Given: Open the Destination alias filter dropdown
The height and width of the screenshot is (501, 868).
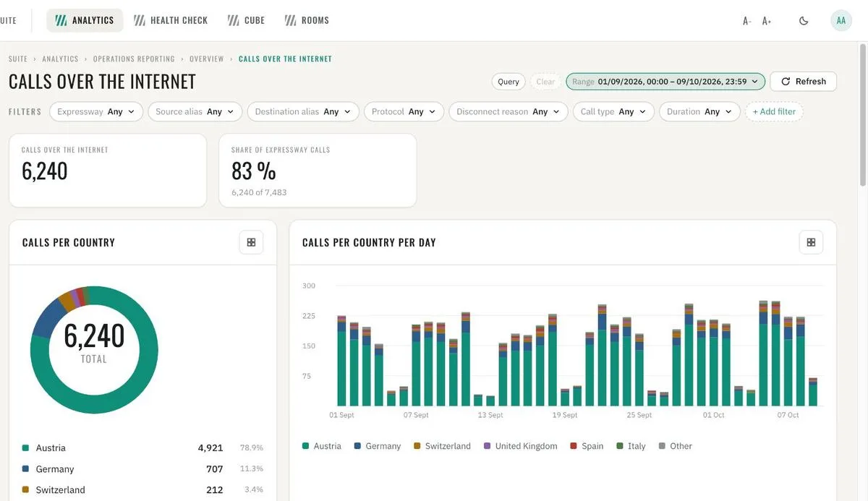Looking at the screenshot, I should click(x=303, y=112).
